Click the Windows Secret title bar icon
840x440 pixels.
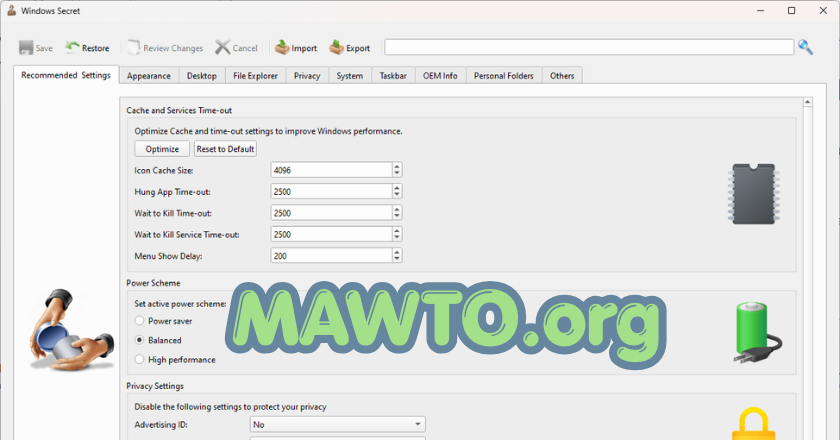pyautogui.click(x=11, y=10)
